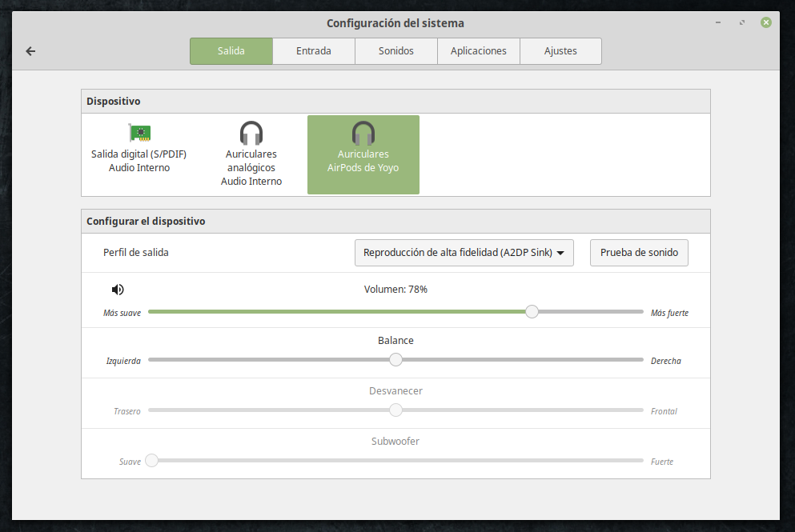Viewport: 795px width, 532px height.
Task: Click the Subwoofer slider handle
Action: click(x=151, y=460)
